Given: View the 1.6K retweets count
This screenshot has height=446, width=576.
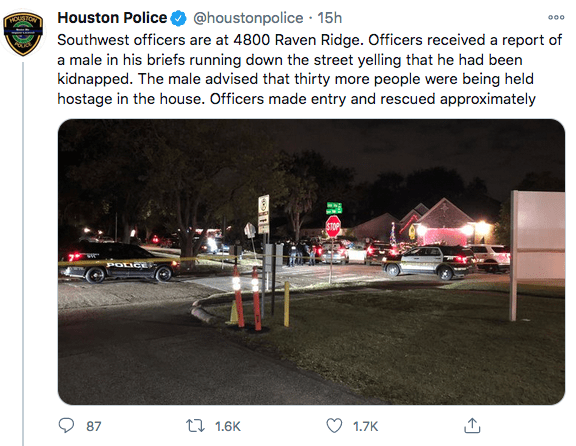Looking at the screenshot, I should [228, 426].
